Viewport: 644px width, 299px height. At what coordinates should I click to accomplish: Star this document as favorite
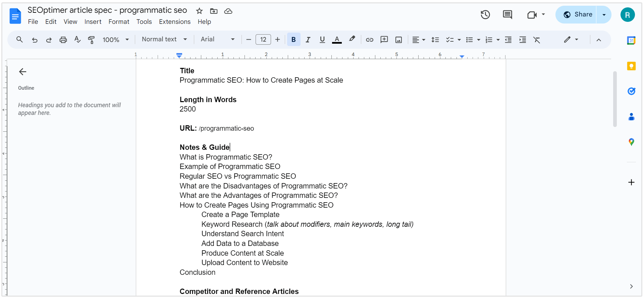[x=199, y=11]
